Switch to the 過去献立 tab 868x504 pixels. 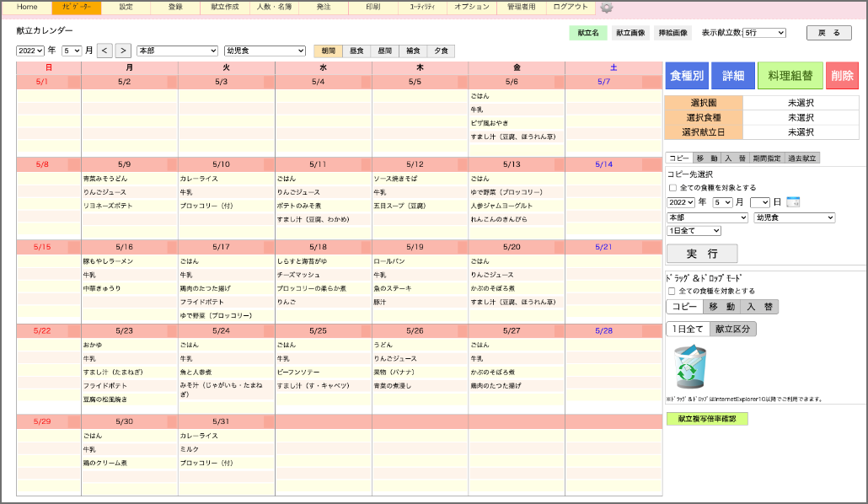pos(802,158)
